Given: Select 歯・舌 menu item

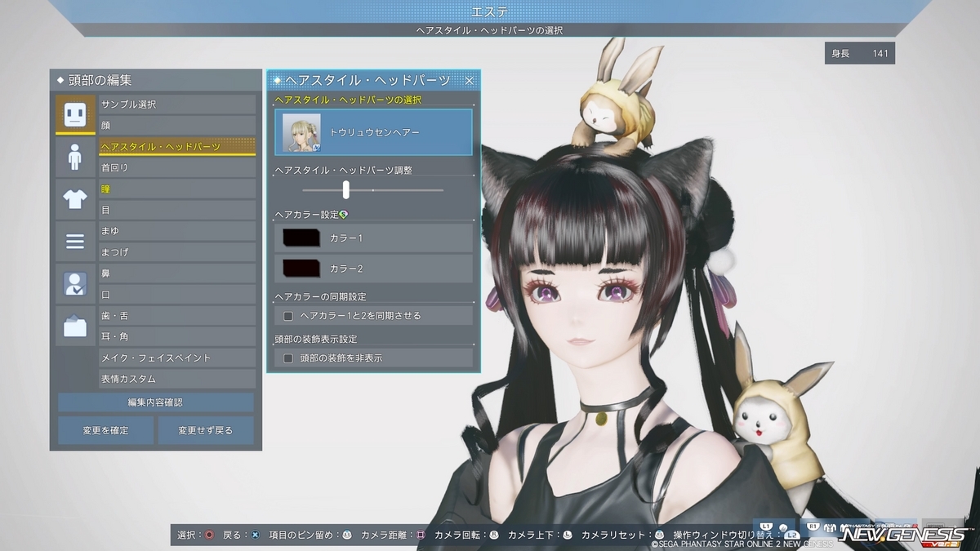Looking at the screenshot, I should (x=177, y=316).
